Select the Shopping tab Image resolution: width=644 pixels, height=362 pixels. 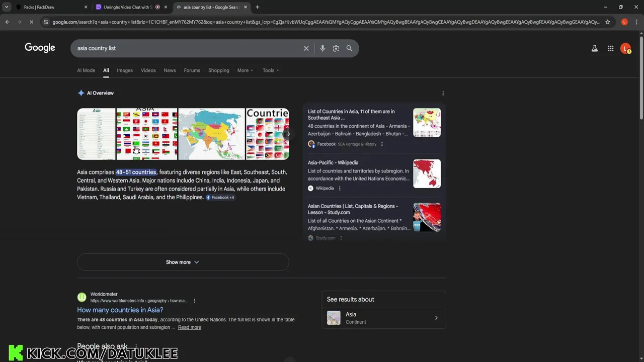[219, 70]
